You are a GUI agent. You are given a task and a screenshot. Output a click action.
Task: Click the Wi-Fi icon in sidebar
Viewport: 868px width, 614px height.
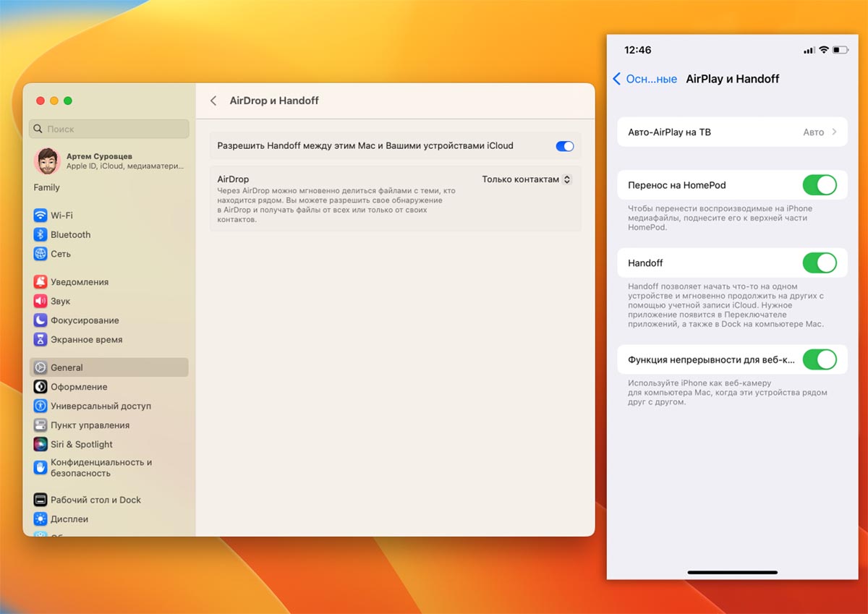pos(40,216)
